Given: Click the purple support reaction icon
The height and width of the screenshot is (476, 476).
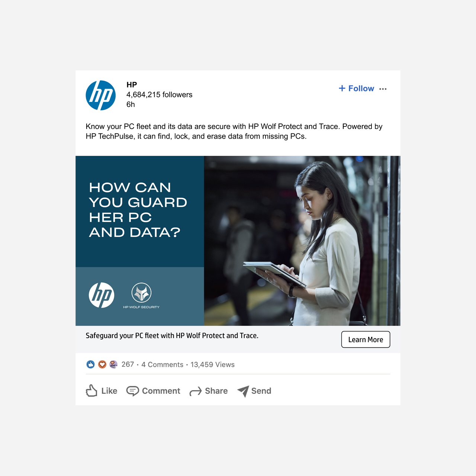Looking at the screenshot, I should point(113,364).
